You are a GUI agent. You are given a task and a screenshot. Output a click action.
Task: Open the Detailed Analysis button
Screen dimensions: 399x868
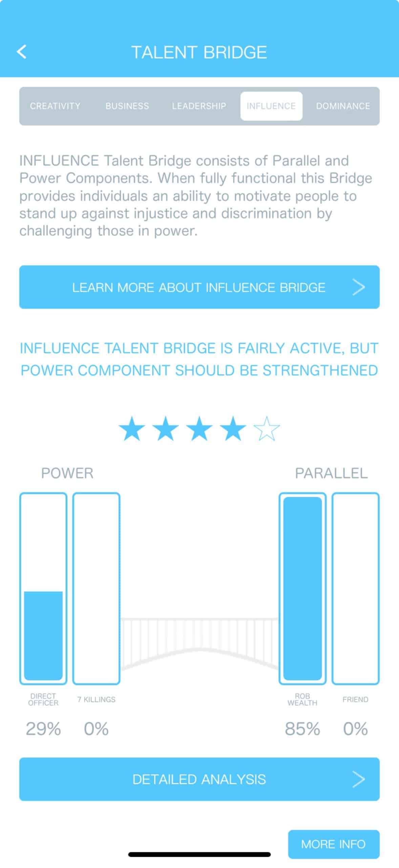pyautogui.click(x=199, y=779)
